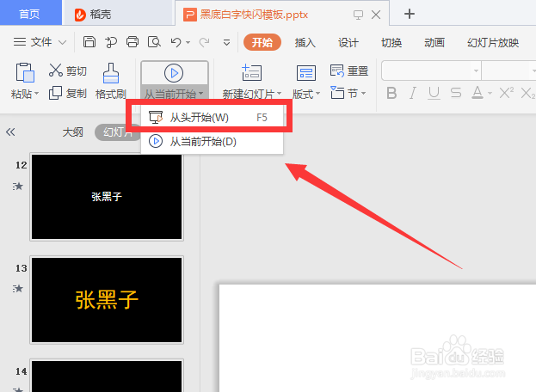
Task: Toggle Bold formatting
Action: 391,93
